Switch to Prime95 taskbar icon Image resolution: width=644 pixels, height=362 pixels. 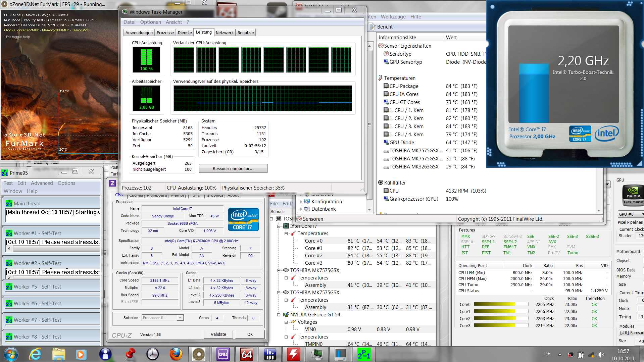coord(364,354)
